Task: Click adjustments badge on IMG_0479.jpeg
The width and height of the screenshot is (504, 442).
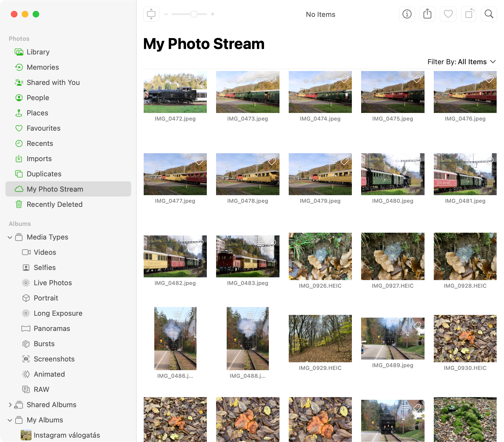Action: [x=333, y=161]
